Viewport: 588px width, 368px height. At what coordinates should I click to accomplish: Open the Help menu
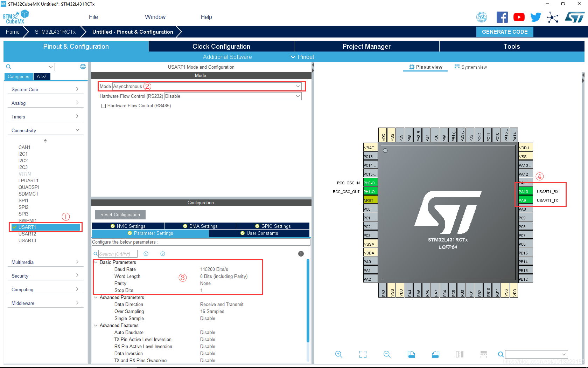[x=206, y=17]
